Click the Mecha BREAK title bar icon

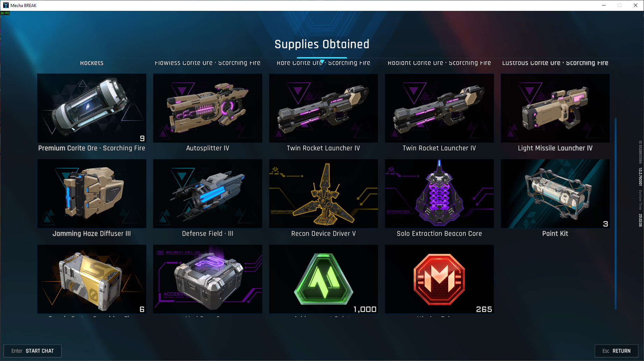coord(6,5)
